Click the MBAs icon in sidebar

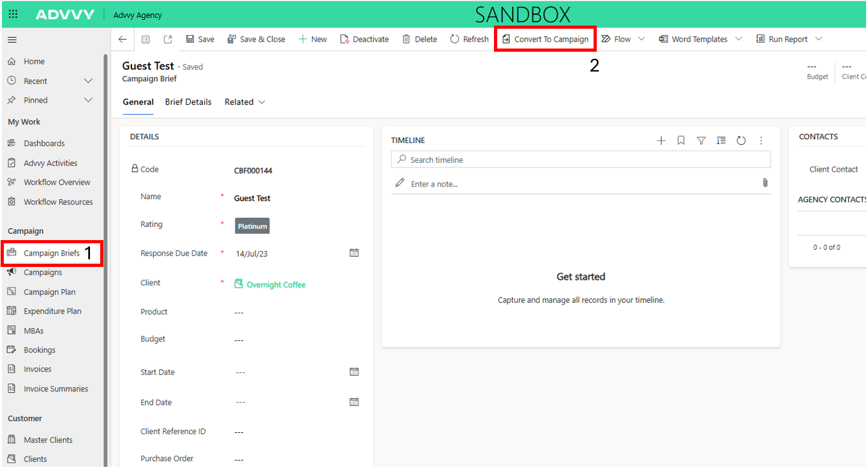point(11,330)
